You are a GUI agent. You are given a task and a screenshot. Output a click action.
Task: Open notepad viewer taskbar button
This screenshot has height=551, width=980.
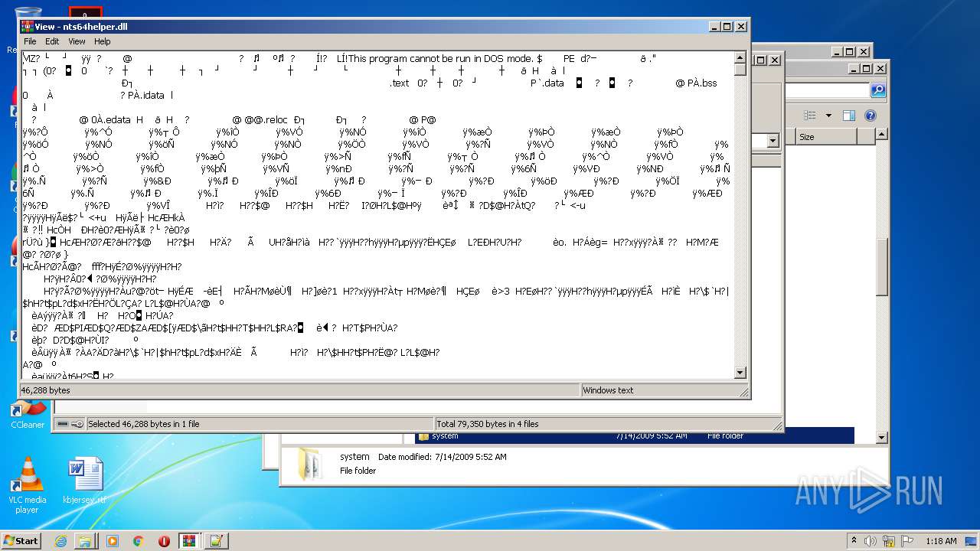click(215, 541)
